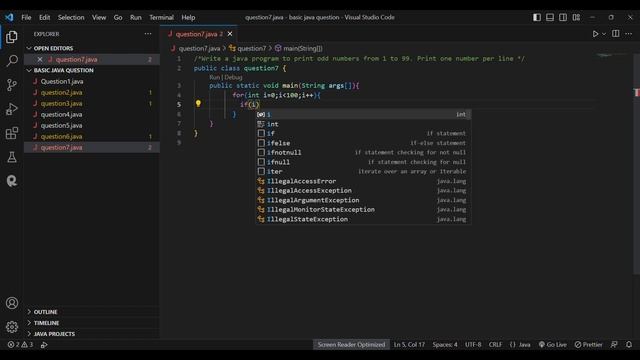Open the Explorer view in activity bar
This screenshot has width=640, height=360.
(12, 37)
